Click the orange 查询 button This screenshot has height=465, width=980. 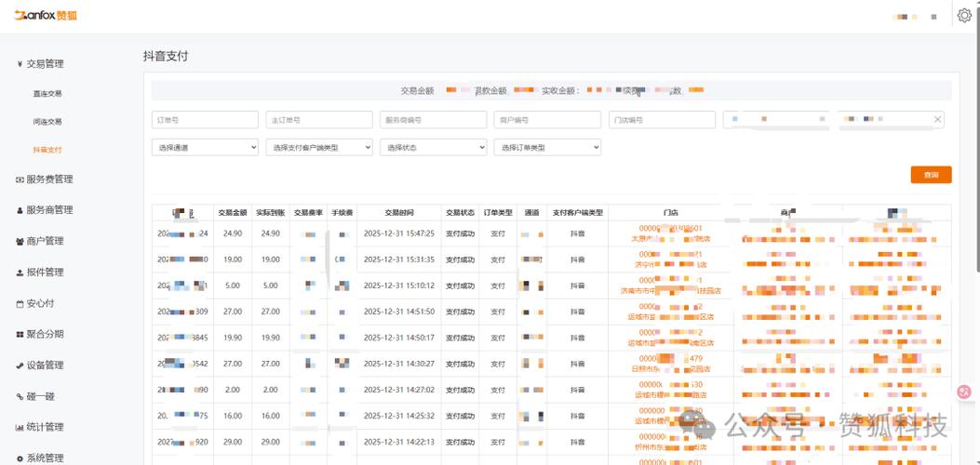pos(932,175)
